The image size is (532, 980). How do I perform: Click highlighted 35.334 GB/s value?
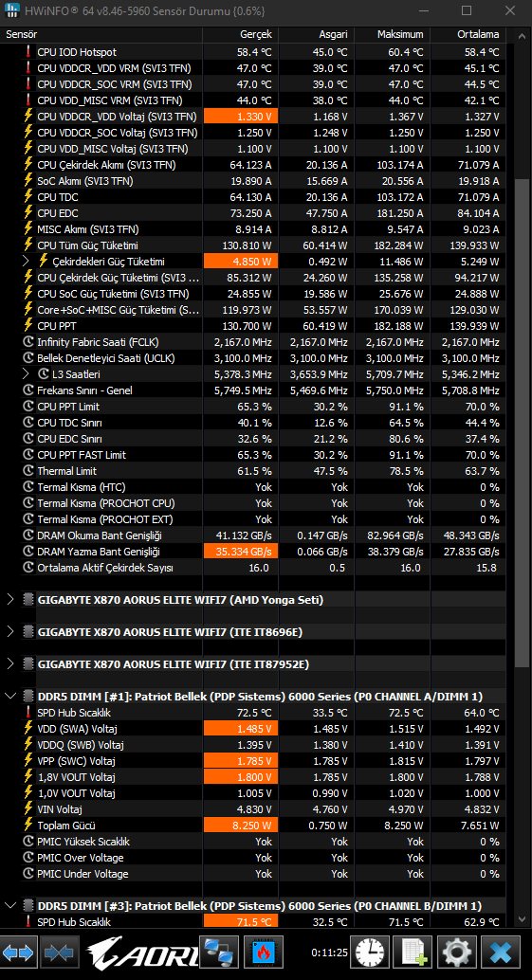[241, 552]
